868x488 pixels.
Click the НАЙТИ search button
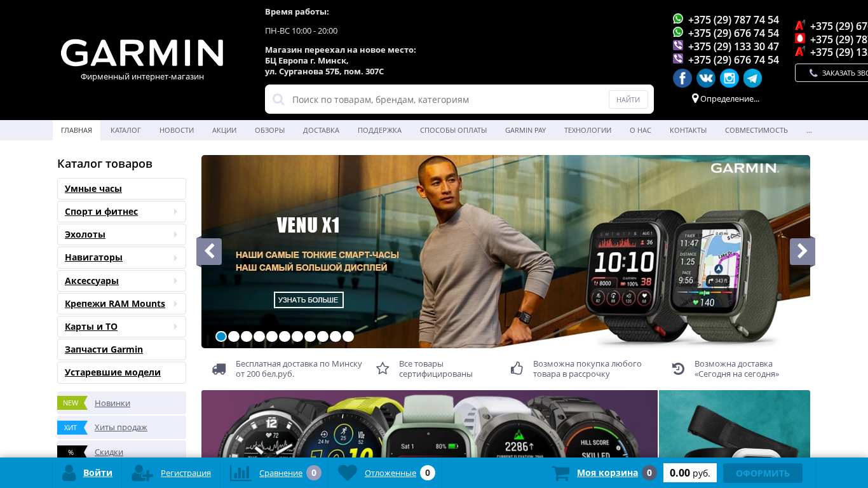[x=628, y=100]
